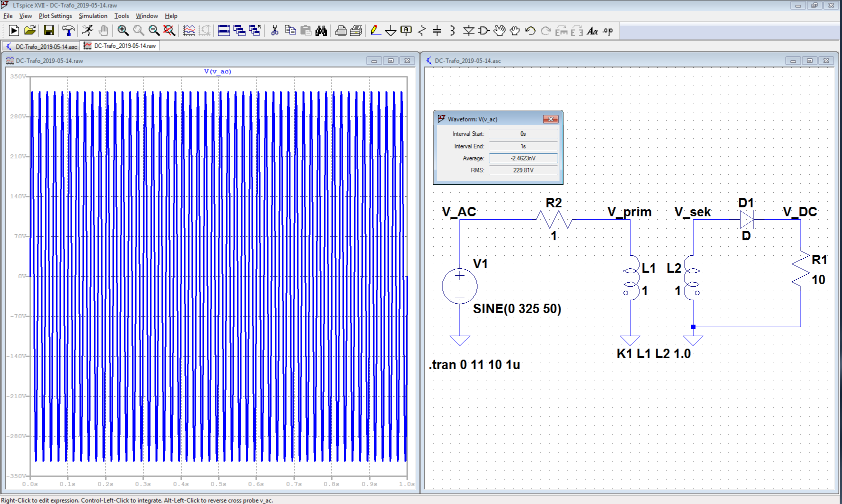This screenshot has height=504, width=842.
Task: Minimize the DC-Trafo .asc schematic window
Action: 792,61
